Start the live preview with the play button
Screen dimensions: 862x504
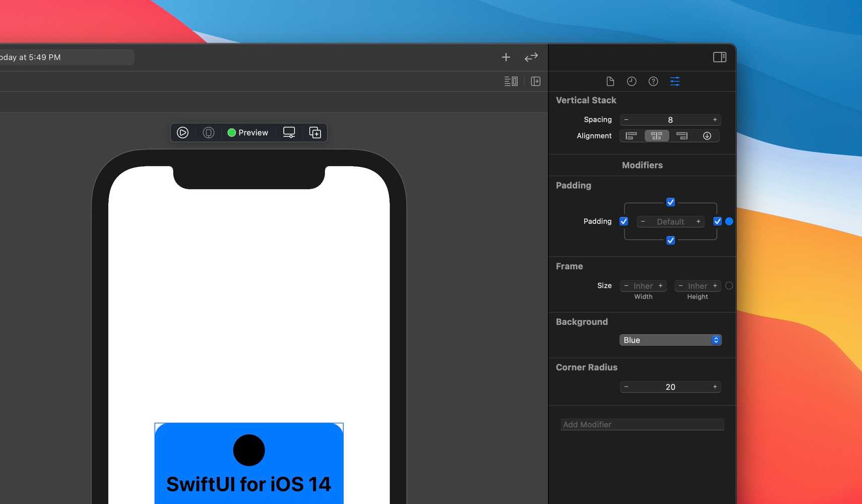click(x=182, y=133)
